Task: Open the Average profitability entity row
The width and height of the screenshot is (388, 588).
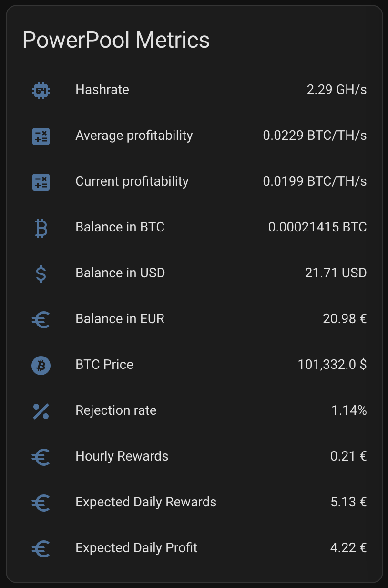Action: pyautogui.click(x=194, y=136)
